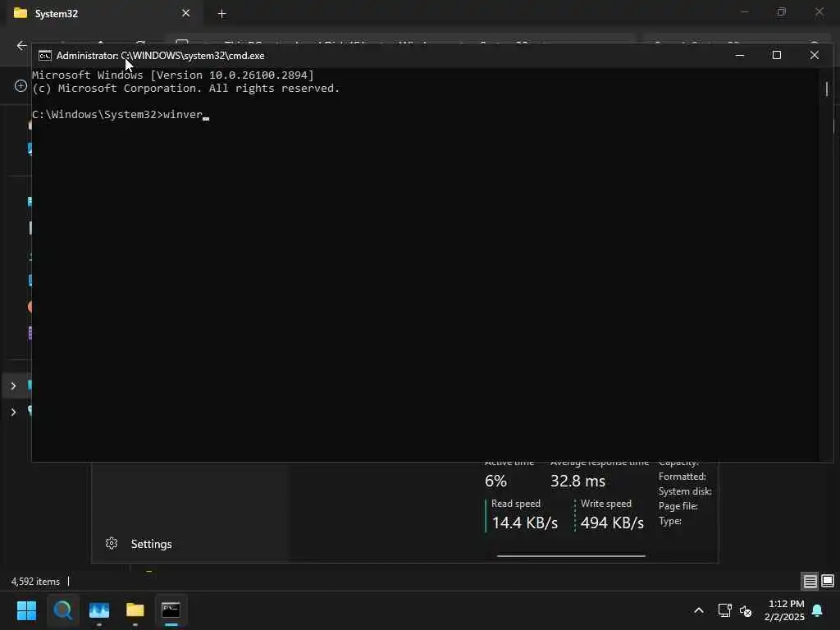This screenshot has height=630, width=840.
Task: Go back in File Explorer navigation
Action: [x=22, y=46]
